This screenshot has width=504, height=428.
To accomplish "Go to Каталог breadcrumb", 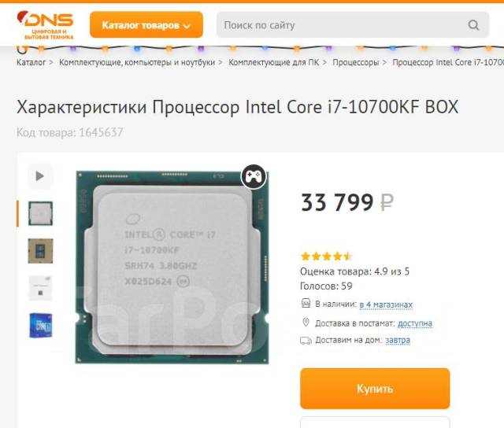I will 31,62.
